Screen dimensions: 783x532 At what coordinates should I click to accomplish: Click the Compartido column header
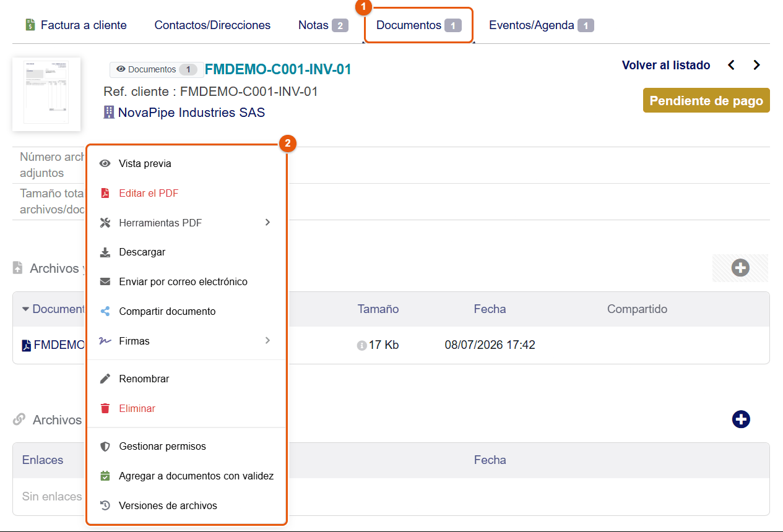pyautogui.click(x=637, y=309)
